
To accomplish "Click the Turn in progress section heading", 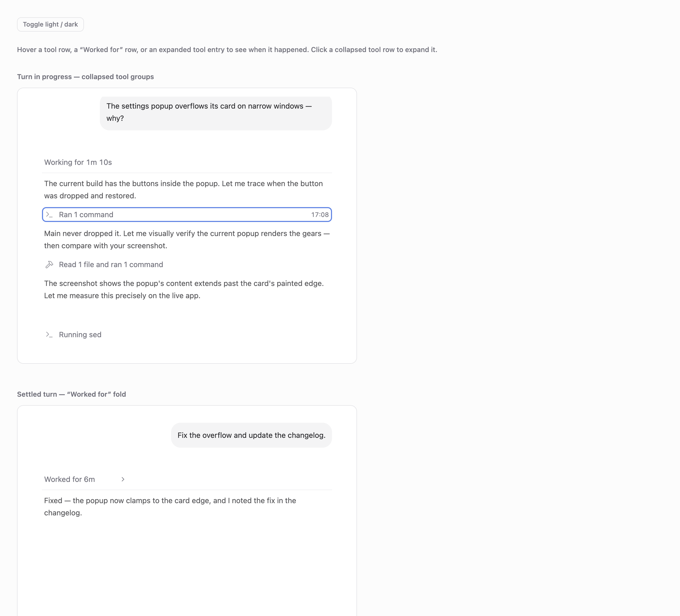I will pyautogui.click(x=85, y=76).
